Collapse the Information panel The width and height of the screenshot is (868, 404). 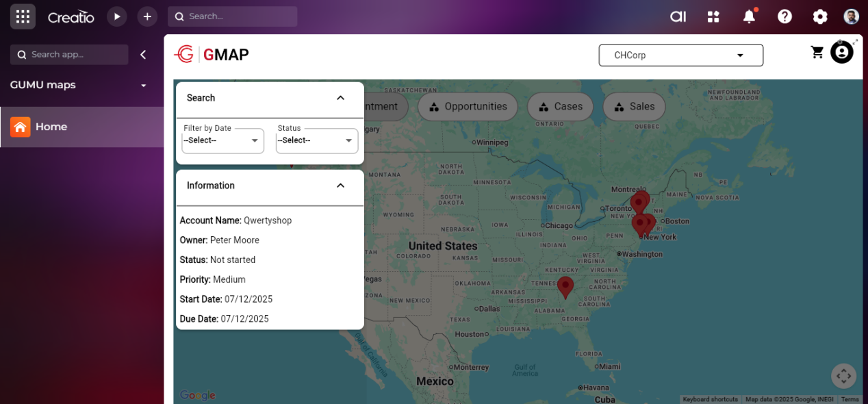340,186
